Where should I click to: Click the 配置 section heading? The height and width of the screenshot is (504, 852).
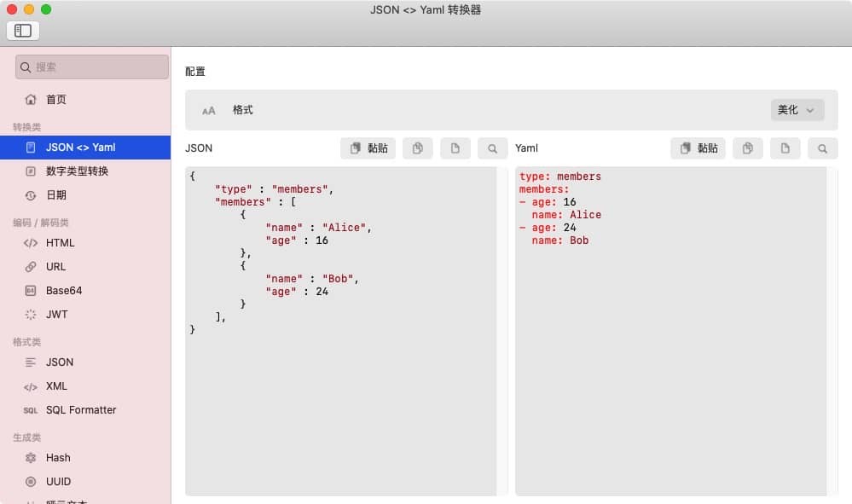pyautogui.click(x=195, y=71)
